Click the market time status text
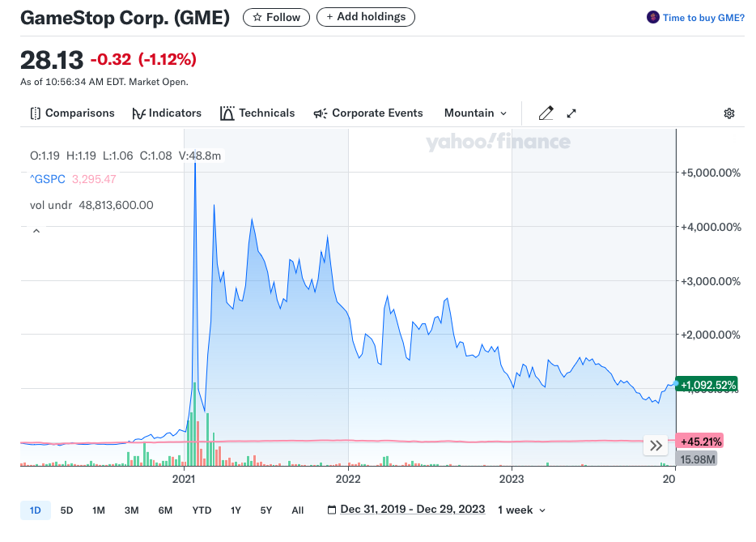Image resolution: width=756 pixels, height=542 pixels. click(x=104, y=82)
